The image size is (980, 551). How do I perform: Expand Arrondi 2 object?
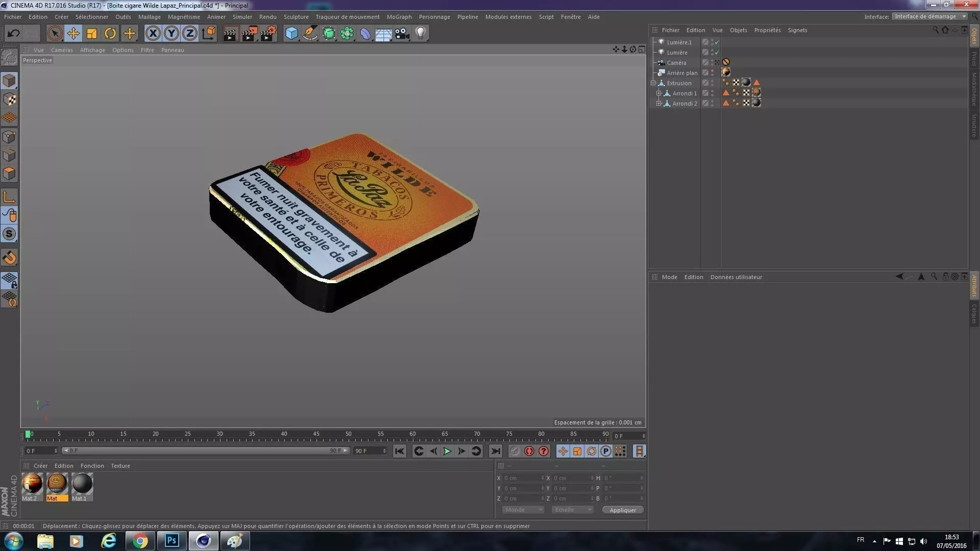click(658, 103)
